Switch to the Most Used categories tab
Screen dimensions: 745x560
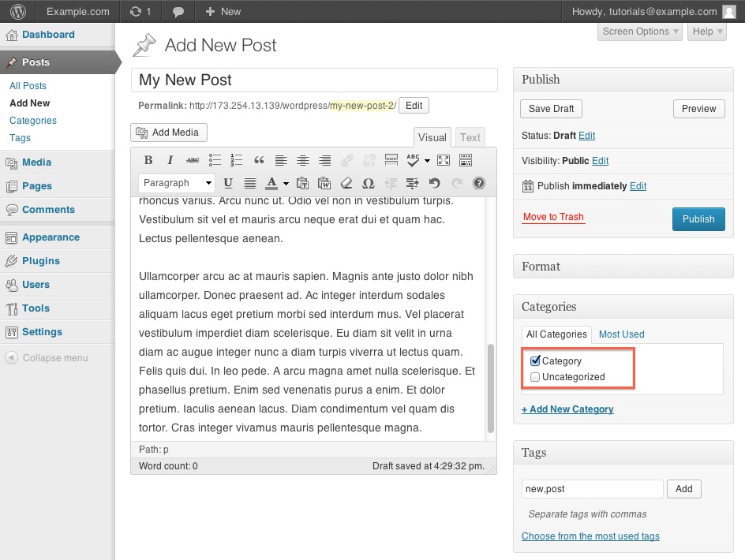point(621,334)
